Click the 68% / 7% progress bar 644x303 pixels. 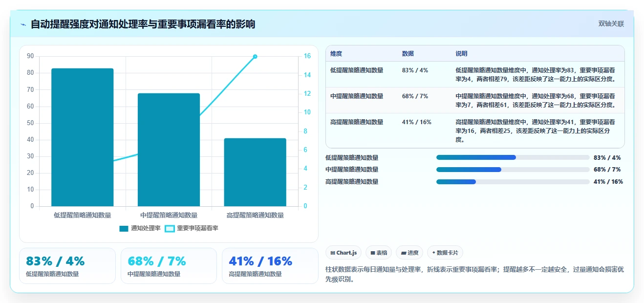click(513, 170)
